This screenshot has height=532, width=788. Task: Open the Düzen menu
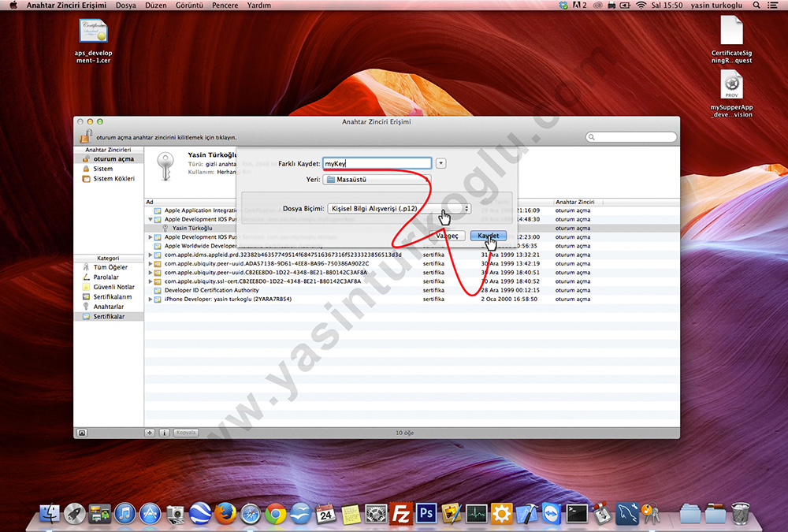[156, 5]
